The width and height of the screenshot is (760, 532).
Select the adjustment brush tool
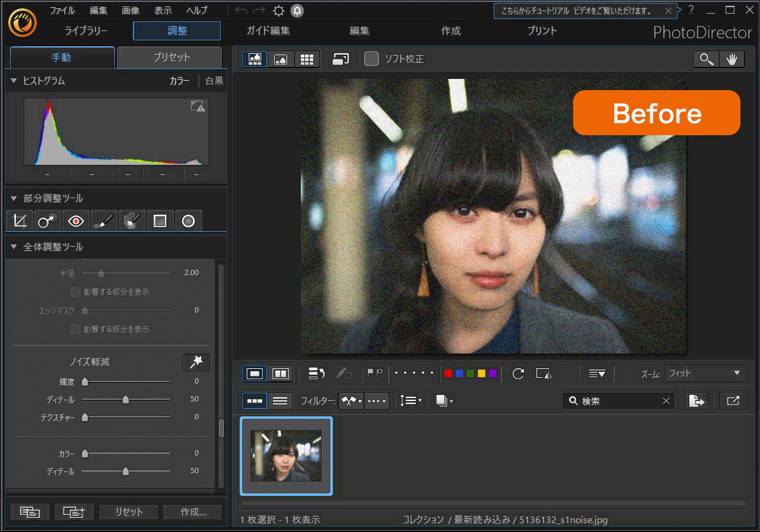pos(104,220)
